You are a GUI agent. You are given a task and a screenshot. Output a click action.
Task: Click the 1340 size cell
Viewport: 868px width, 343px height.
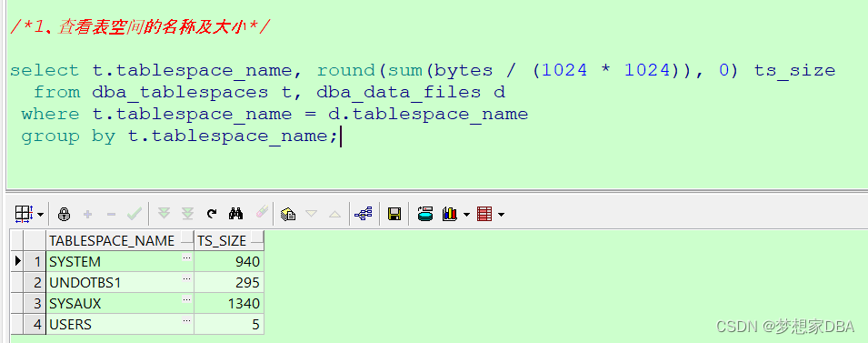[229, 304]
